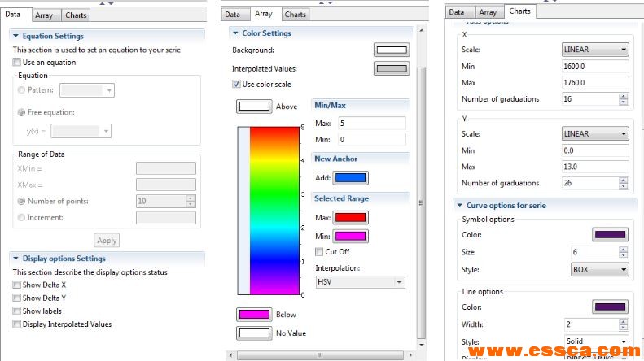
Task: Change the red Selected Range Max color
Action: tap(350, 217)
